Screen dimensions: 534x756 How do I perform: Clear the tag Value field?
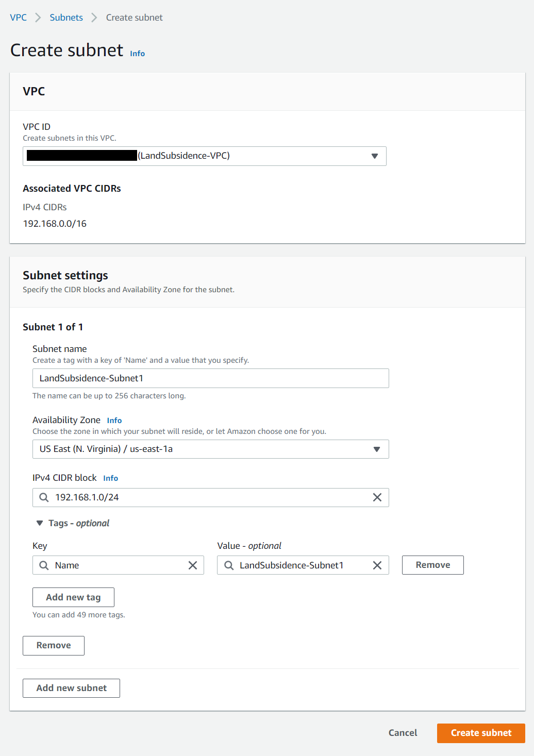click(x=377, y=565)
